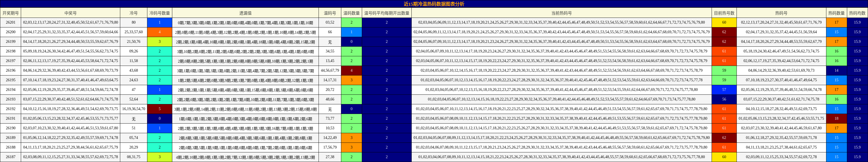Click the 温码数量 column header
This screenshot has height=162, width=868.
click(x=351, y=13)
